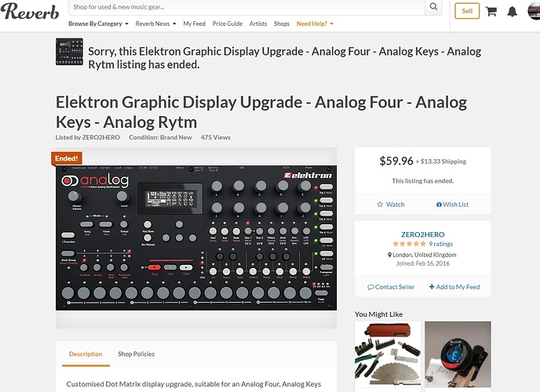Click the search magnifier icon
The width and height of the screenshot is (540, 392).
[x=434, y=8]
